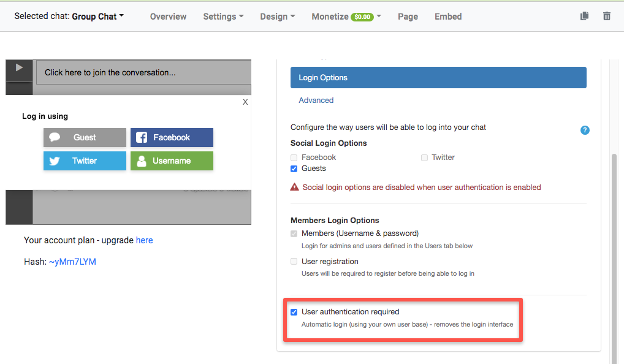Click the blue help question mark icon

[585, 131]
